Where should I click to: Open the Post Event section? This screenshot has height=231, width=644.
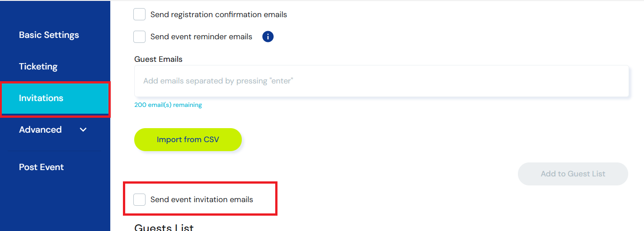[x=41, y=167]
